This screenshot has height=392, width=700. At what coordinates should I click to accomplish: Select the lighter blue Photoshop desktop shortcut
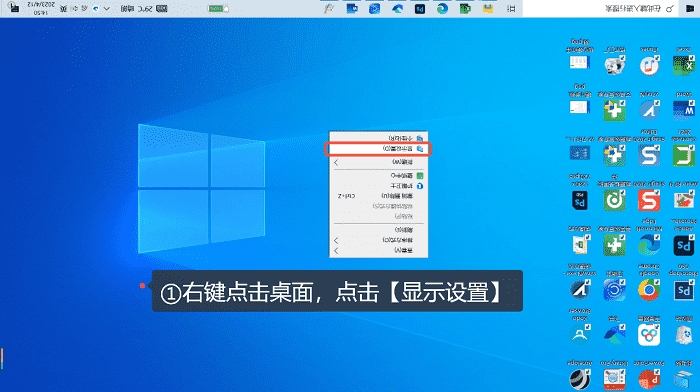(683, 290)
